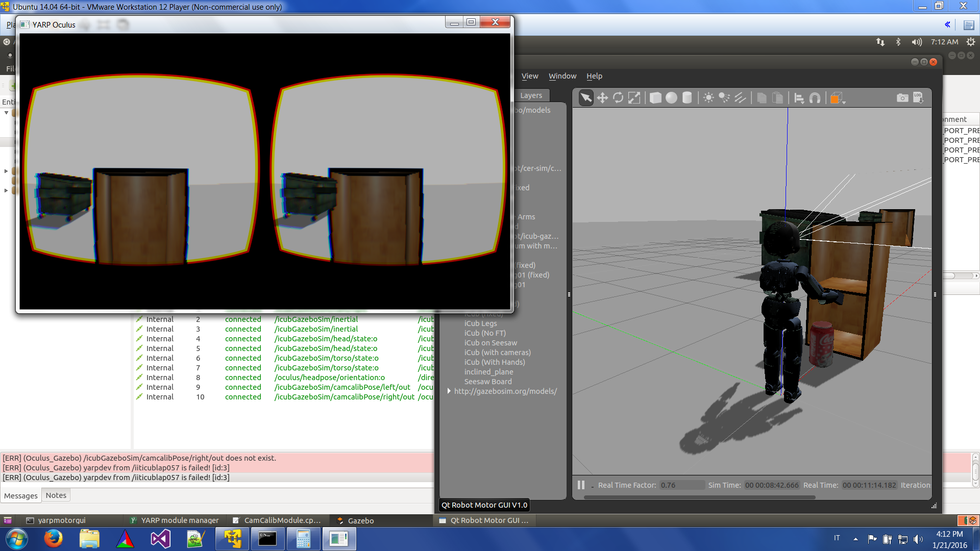Click connection row 4 head/state:o
The width and height of the screenshot is (980, 551).
point(284,339)
